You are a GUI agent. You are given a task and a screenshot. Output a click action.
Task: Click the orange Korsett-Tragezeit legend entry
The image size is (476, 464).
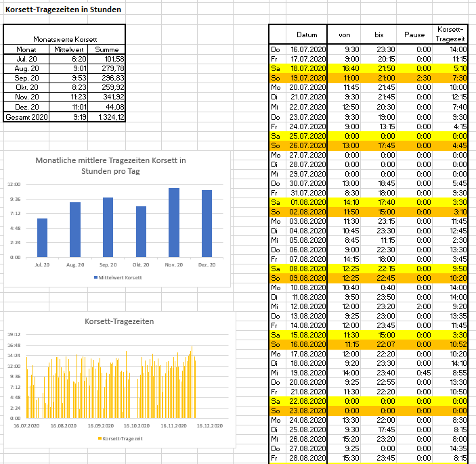[121, 438]
